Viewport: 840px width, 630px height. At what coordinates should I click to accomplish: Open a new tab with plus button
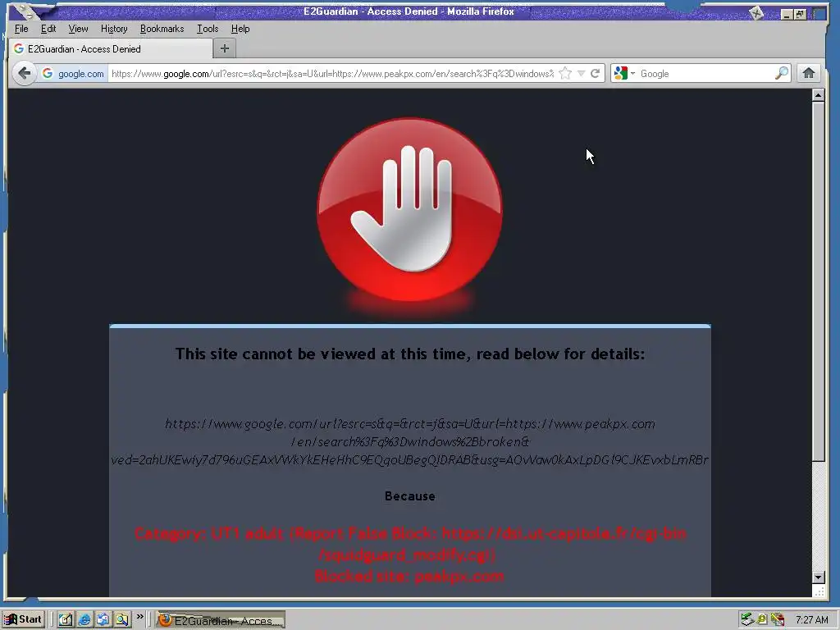[x=225, y=48]
